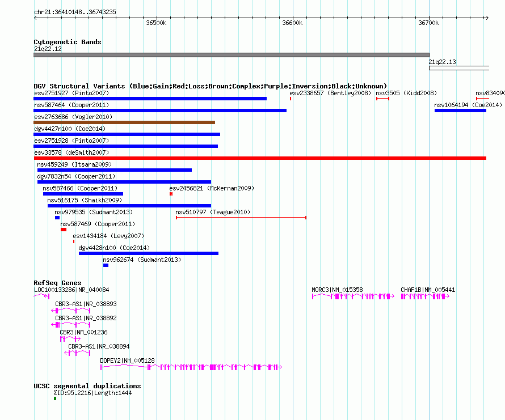
Task: Click the DOPEY2 NM_005128 gene model
Action: pyautogui.click(x=191, y=367)
